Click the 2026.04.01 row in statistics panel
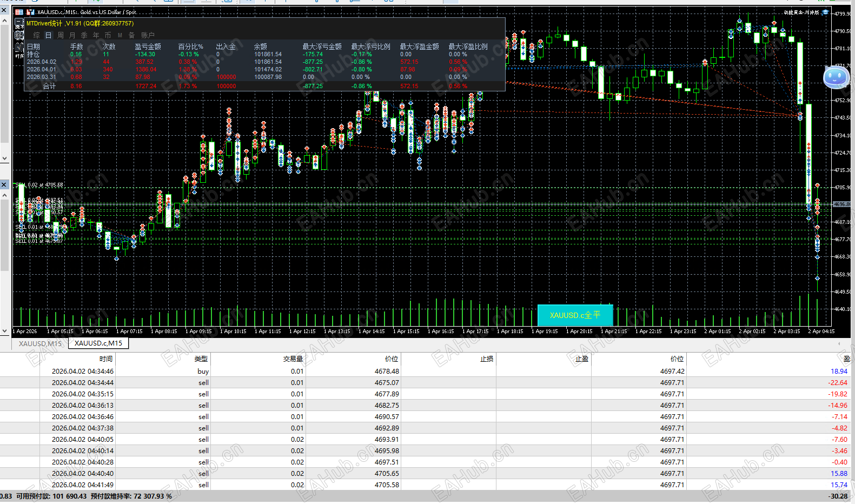The height and width of the screenshot is (504, 855). [x=265, y=70]
